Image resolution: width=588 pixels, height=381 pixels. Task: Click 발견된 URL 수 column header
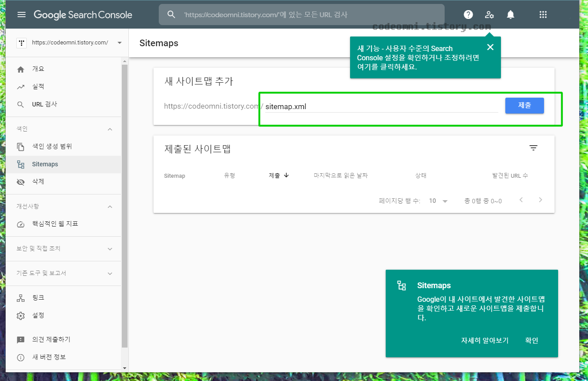tap(510, 176)
